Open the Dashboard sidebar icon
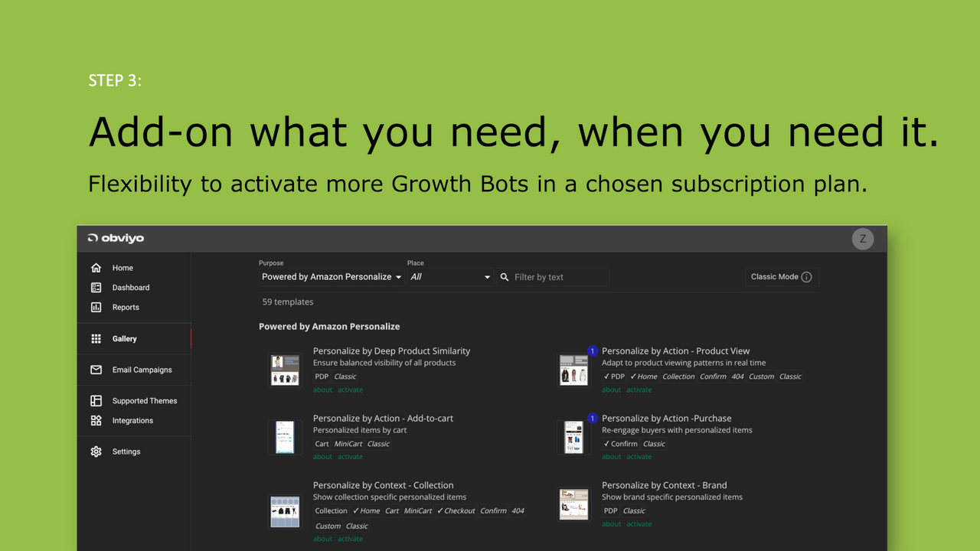 (96, 288)
